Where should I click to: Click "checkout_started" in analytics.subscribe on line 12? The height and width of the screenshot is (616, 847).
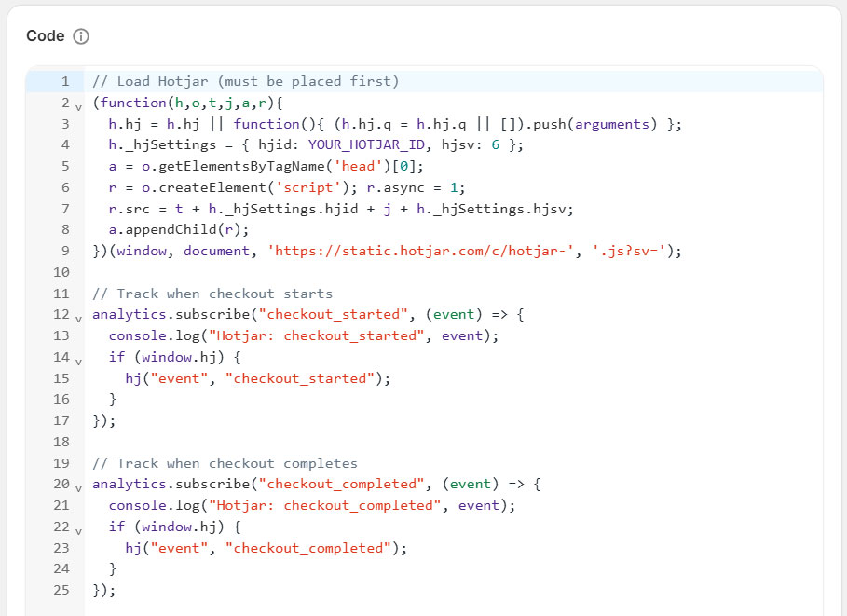pos(334,314)
